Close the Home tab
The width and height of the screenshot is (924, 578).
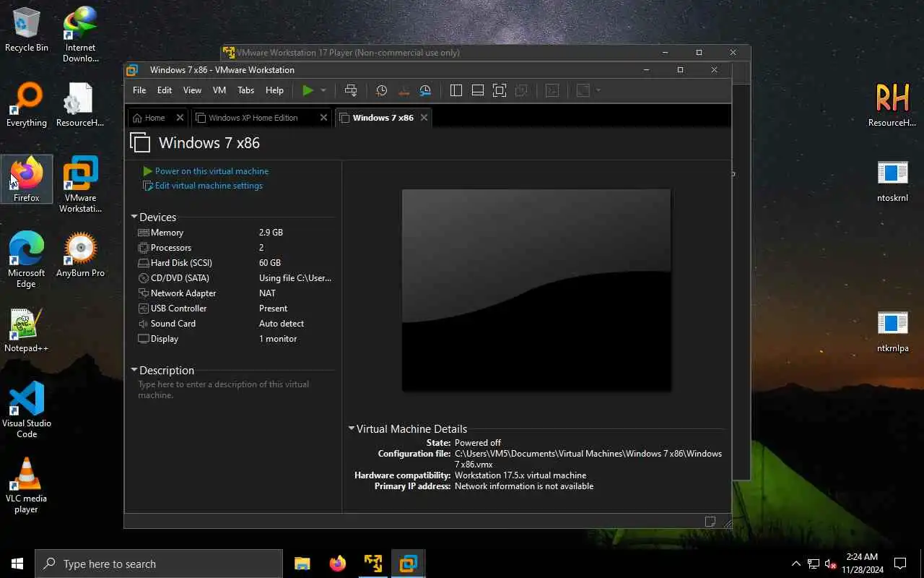pos(180,118)
